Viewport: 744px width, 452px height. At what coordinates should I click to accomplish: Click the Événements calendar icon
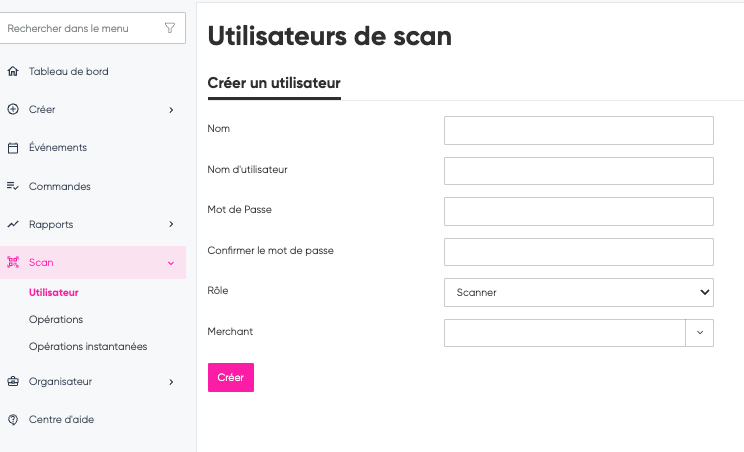[x=13, y=148]
